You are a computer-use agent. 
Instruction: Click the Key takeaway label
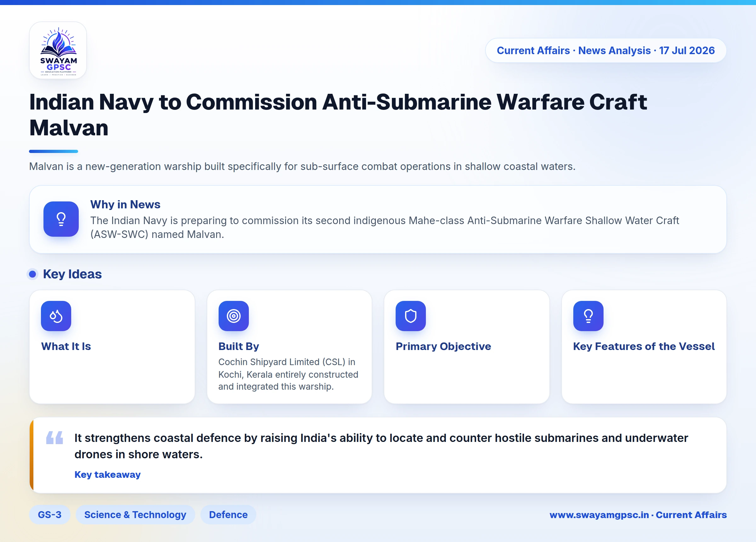tap(108, 474)
